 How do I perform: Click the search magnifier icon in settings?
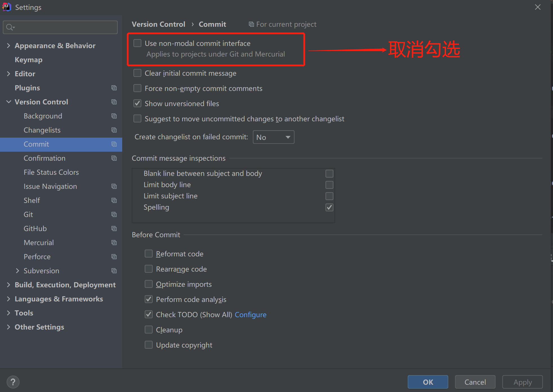point(10,27)
